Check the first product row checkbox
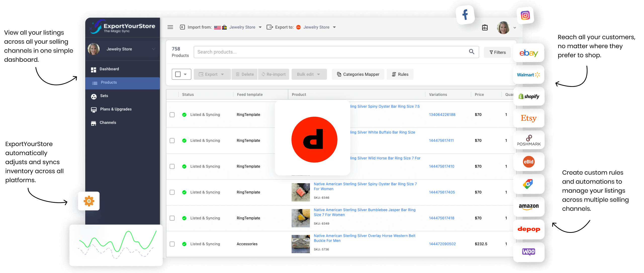 [x=172, y=115]
